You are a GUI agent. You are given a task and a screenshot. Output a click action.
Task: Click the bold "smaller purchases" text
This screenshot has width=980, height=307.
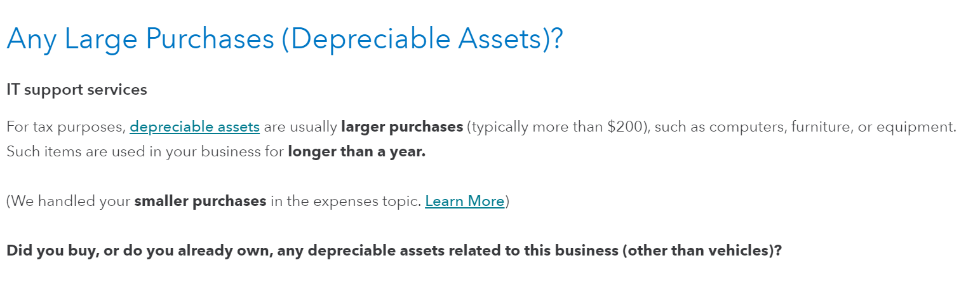[x=200, y=201]
